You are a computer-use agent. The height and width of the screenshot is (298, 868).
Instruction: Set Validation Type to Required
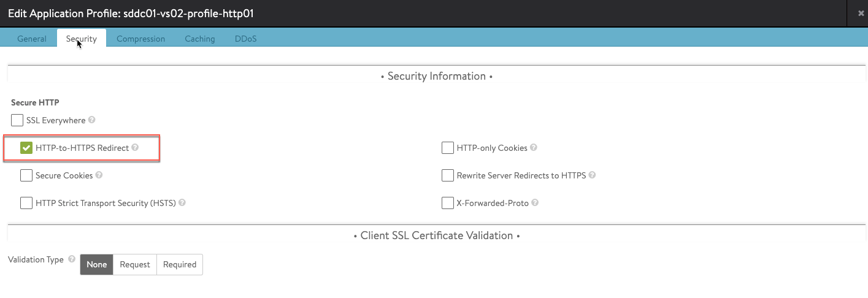[180, 265]
